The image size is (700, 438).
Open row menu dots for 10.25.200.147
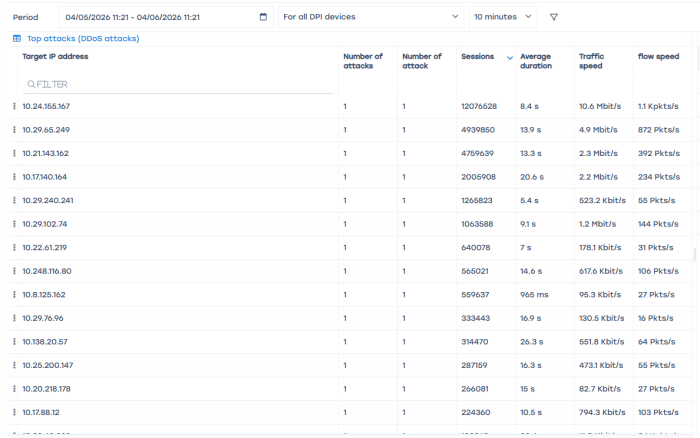click(x=14, y=365)
